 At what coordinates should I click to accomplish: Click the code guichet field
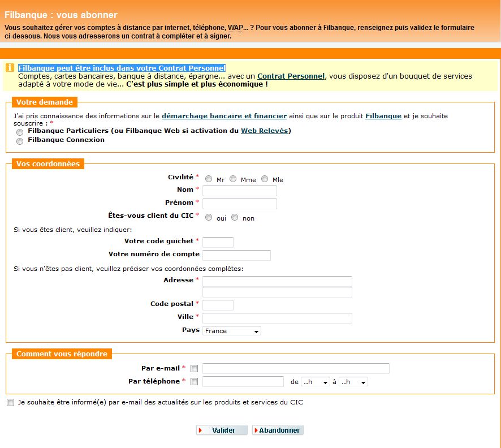218,242
